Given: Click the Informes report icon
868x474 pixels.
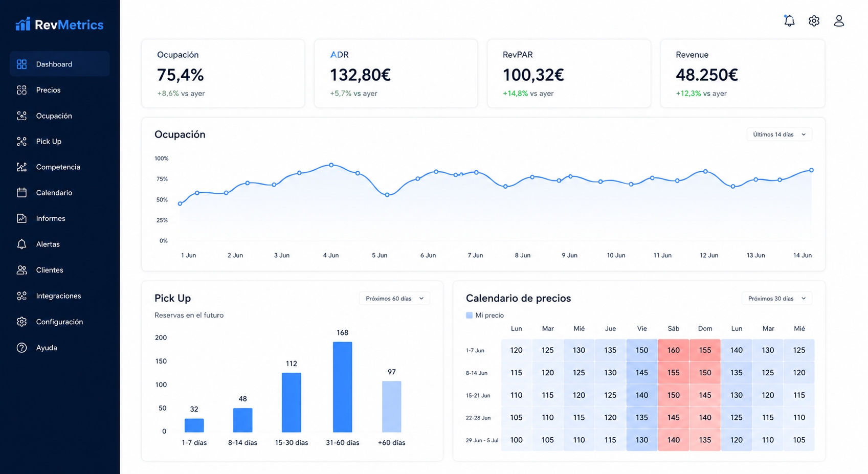Looking at the screenshot, I should [21, 218].
